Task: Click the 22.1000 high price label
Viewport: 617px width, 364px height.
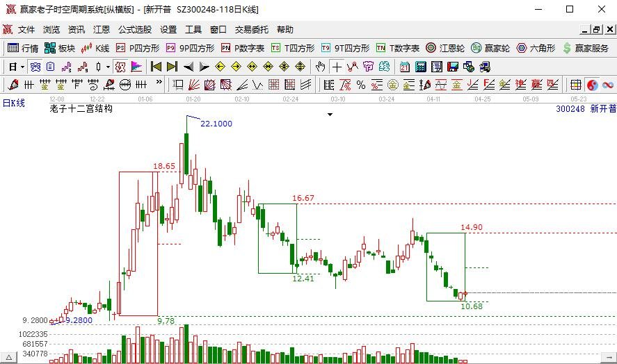Action: (x=216, y=124)
